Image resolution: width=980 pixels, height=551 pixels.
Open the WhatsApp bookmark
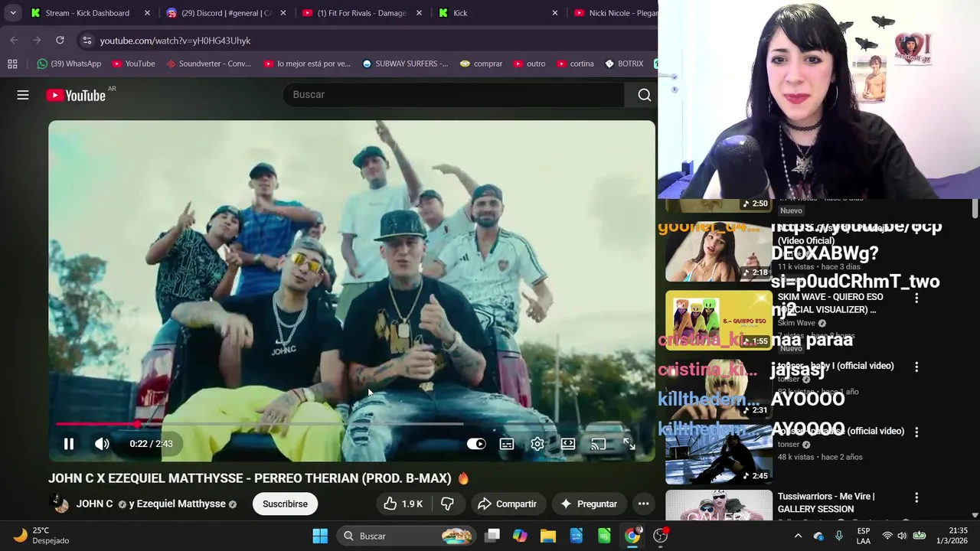pyautogui.click(x=69, y=64)
